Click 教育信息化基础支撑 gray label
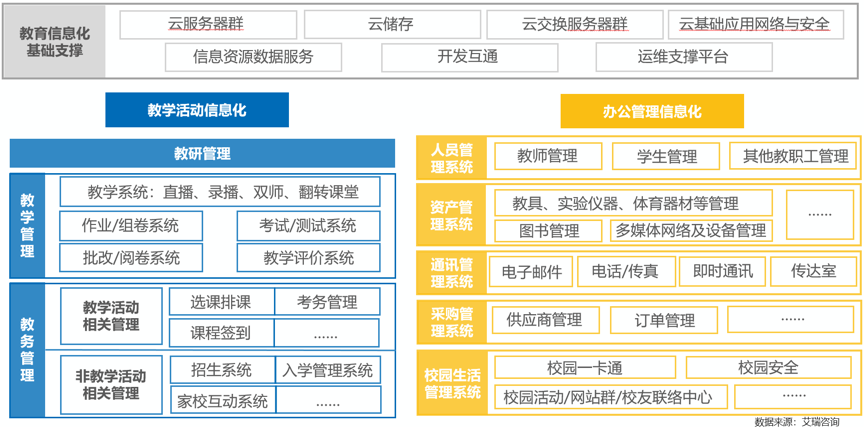This screenshot has width=864, height=427. pos(54,42)
